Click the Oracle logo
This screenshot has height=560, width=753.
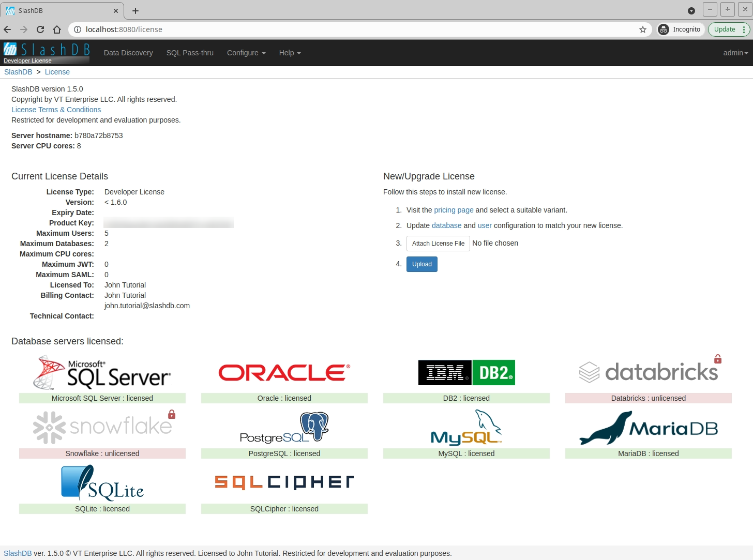coord(284,373)
